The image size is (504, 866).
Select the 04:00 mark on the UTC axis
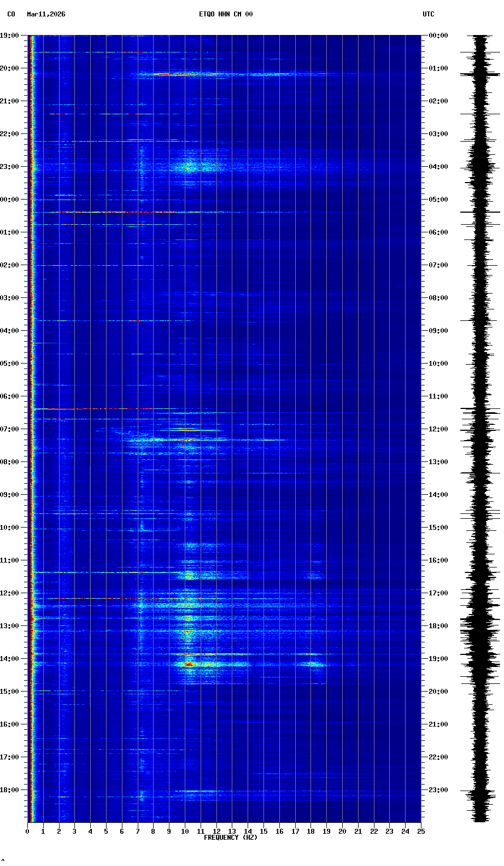click(438, 167)
